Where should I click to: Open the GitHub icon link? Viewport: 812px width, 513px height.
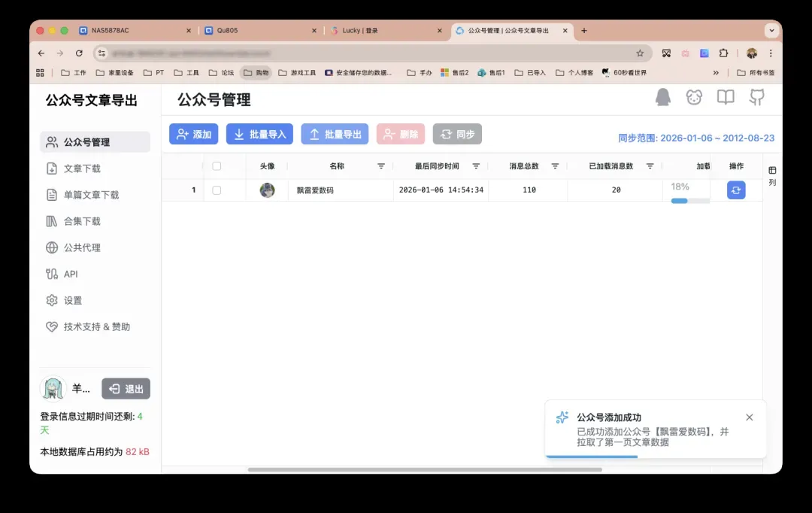pos(756,97)
